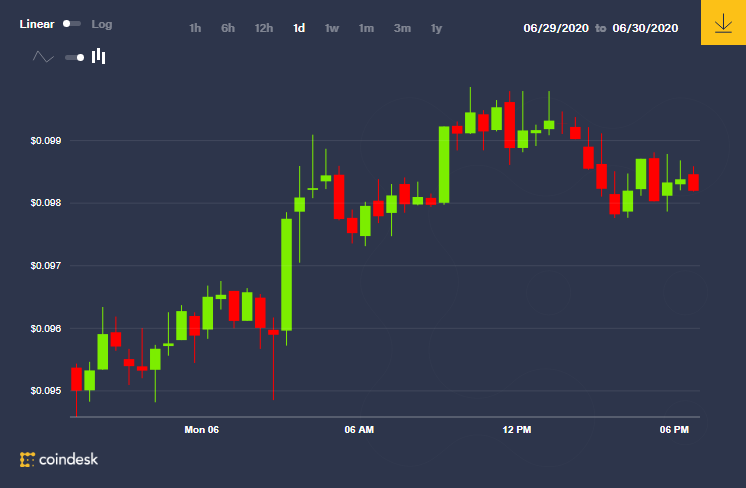Select the 1m time range
Screen dimensions: 746x488
366,28
